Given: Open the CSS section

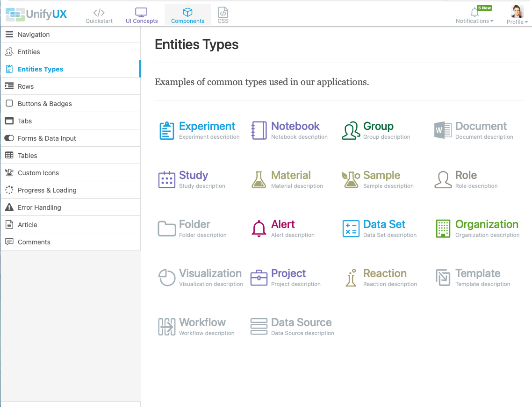Looking at the screenshot, I should pos(223,14).
